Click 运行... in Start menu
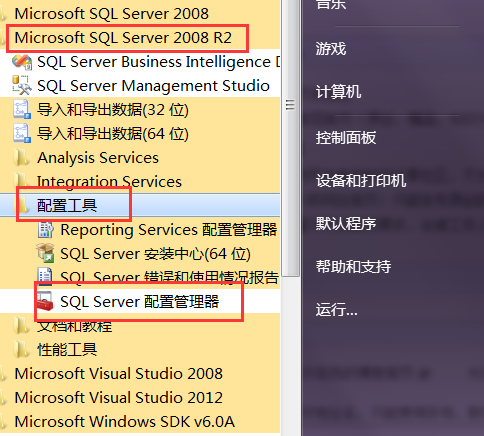 [337, 309]
